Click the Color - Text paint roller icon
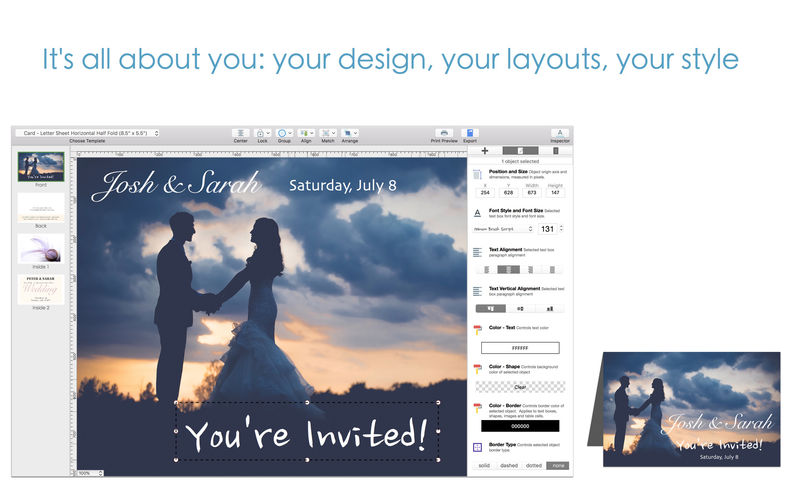The image size is (800, 500). click(477, 330)
